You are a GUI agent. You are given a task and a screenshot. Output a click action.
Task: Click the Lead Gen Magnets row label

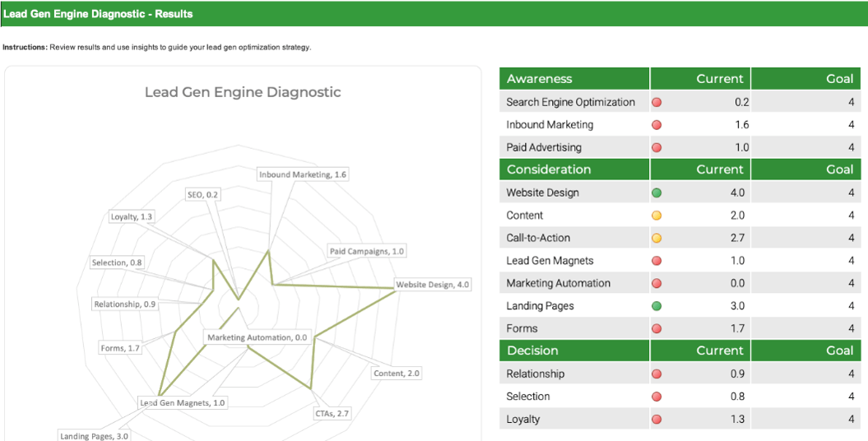click(550, 261)
